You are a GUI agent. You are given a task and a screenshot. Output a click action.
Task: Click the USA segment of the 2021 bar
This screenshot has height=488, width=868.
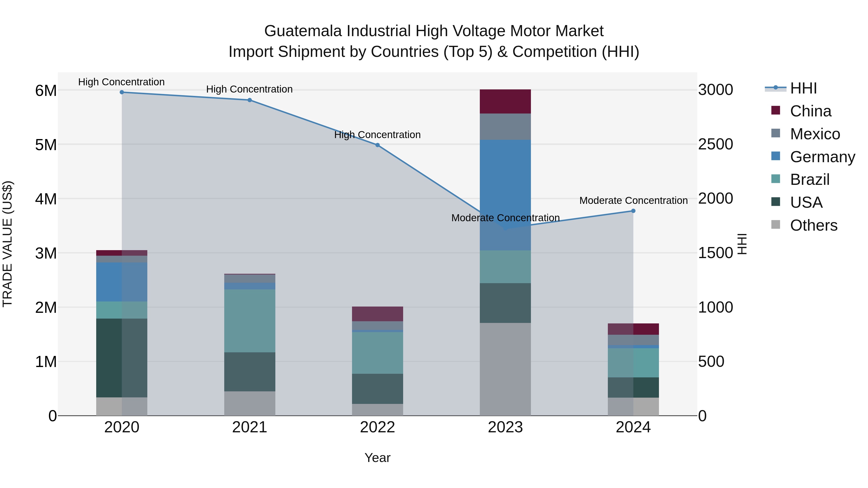tap(250, 372)
